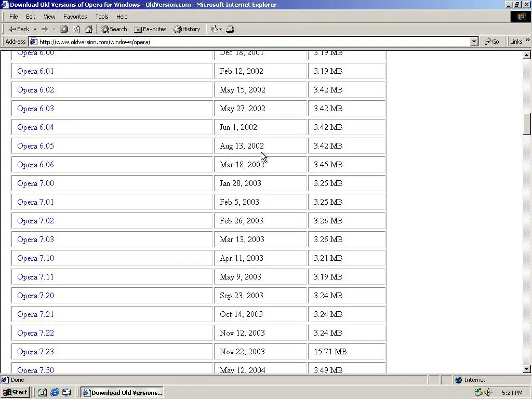Click the Jan 28, 2003 date cell

coord(260,183)
